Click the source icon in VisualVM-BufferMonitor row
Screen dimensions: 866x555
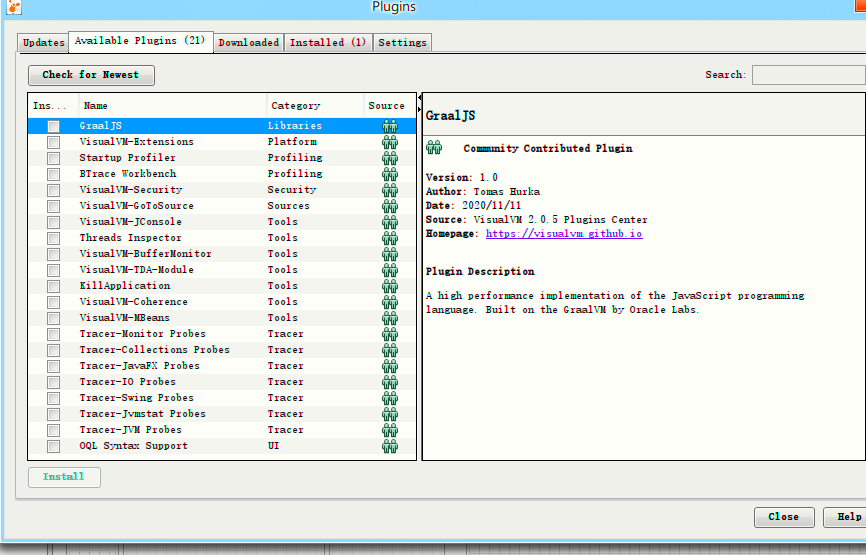tap(390, 254)
